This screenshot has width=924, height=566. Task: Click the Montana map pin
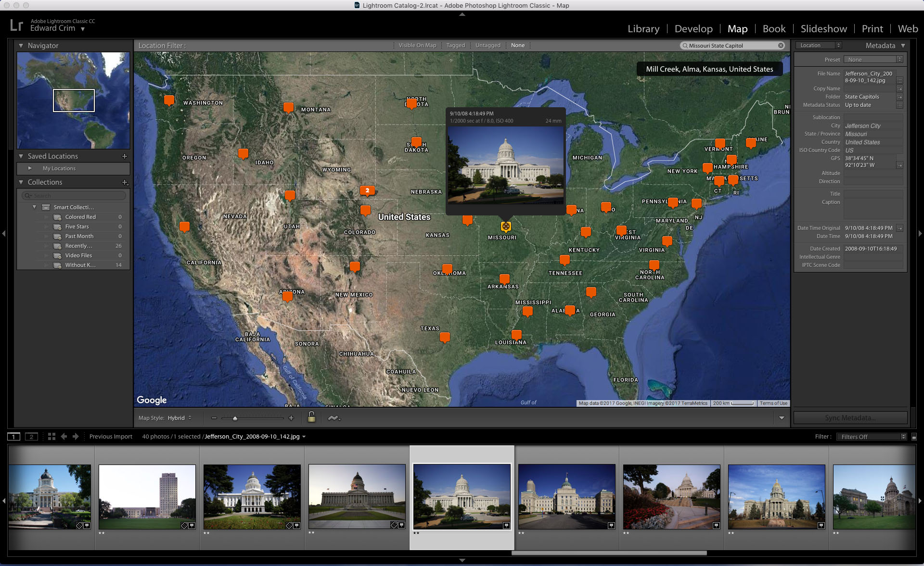tap(288, 107)
